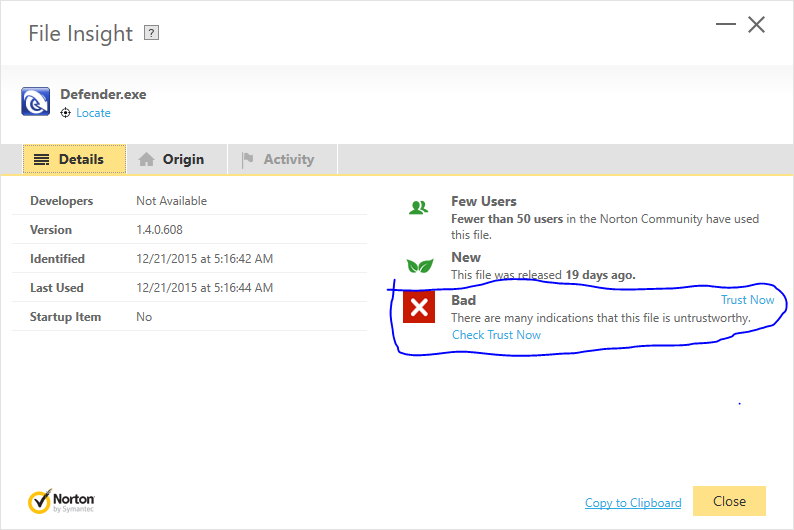Open the Origin tab
794x530 pixels.
click(x=171, y=159)
